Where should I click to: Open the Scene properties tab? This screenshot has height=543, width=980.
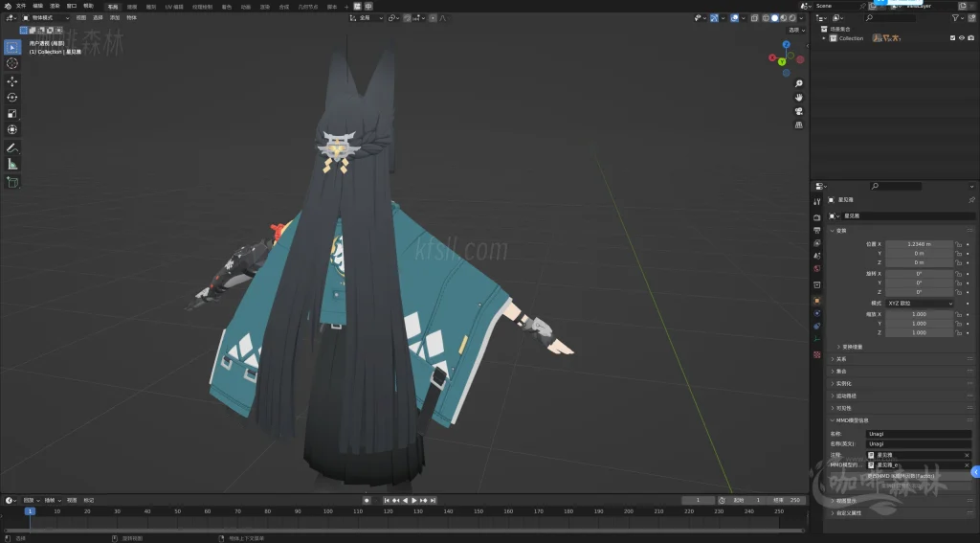pos(817,256)
